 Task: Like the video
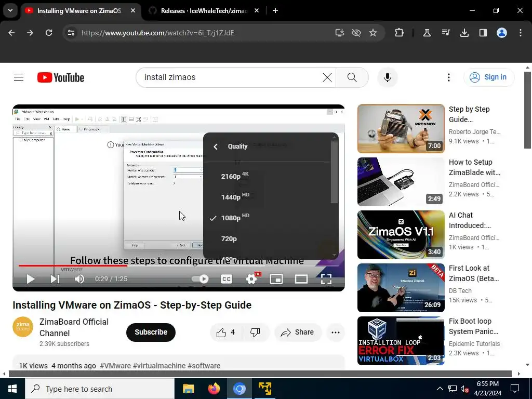(x=226, y=332)
